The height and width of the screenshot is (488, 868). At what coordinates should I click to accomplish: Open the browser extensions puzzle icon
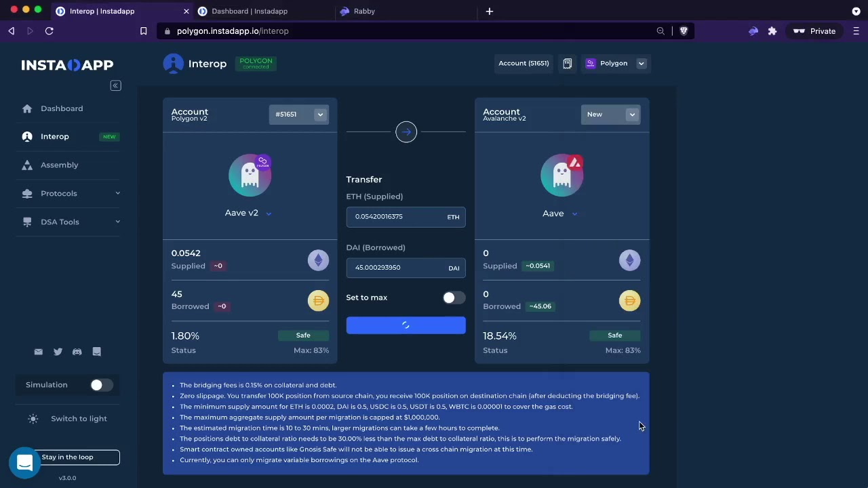pos(772,31)
